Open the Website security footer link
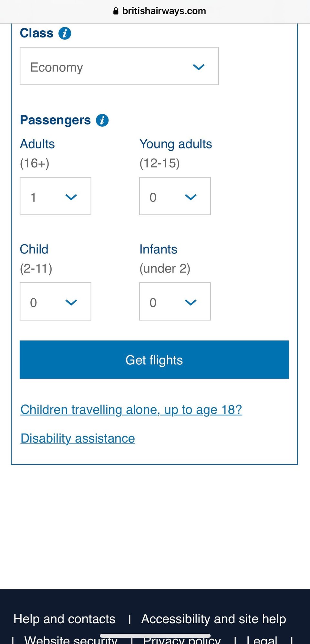The image size is (310, 644). (x=71, y=639)
